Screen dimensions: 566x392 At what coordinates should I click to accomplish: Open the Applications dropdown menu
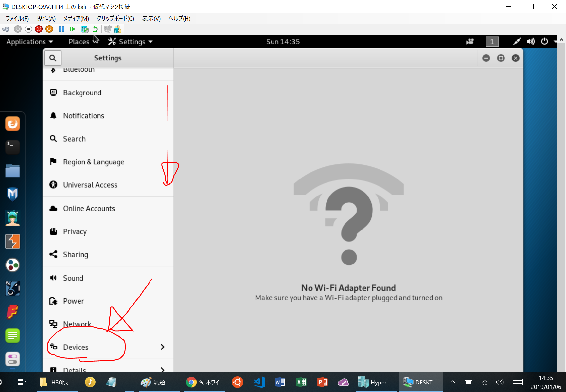(x=29, y=42)
